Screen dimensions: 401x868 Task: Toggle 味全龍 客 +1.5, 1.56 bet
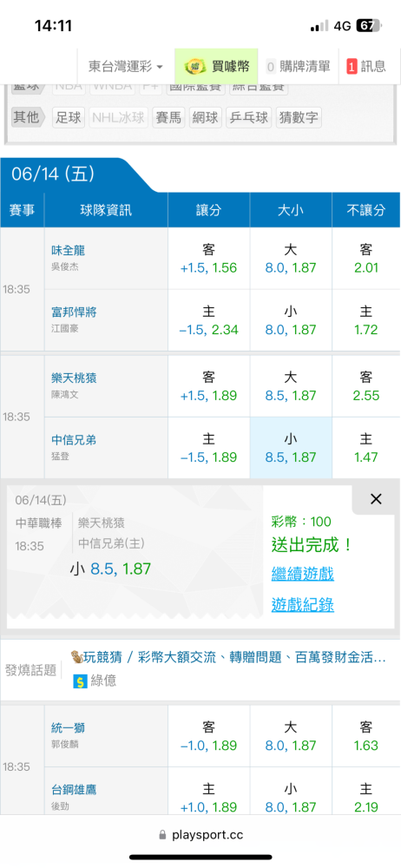pos(208,259)
